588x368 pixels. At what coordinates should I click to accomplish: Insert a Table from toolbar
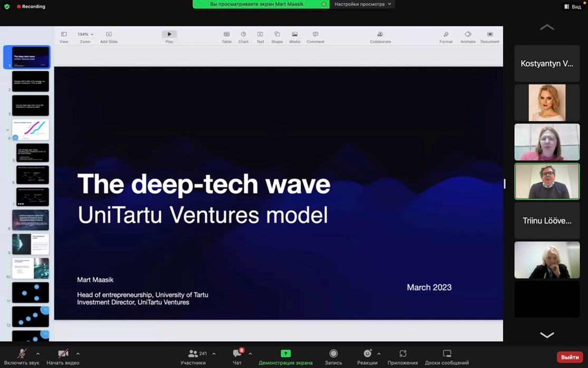click(227, 34)
